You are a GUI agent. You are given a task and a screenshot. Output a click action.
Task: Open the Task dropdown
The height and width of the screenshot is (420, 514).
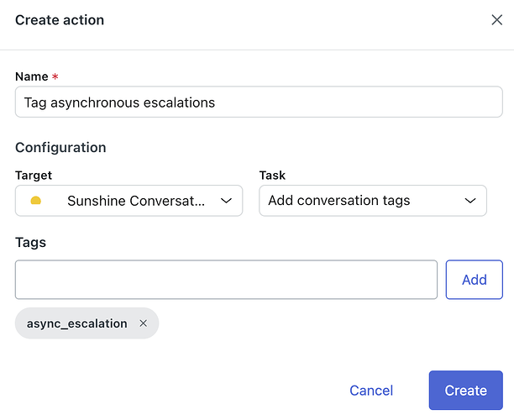click(373, 201)
